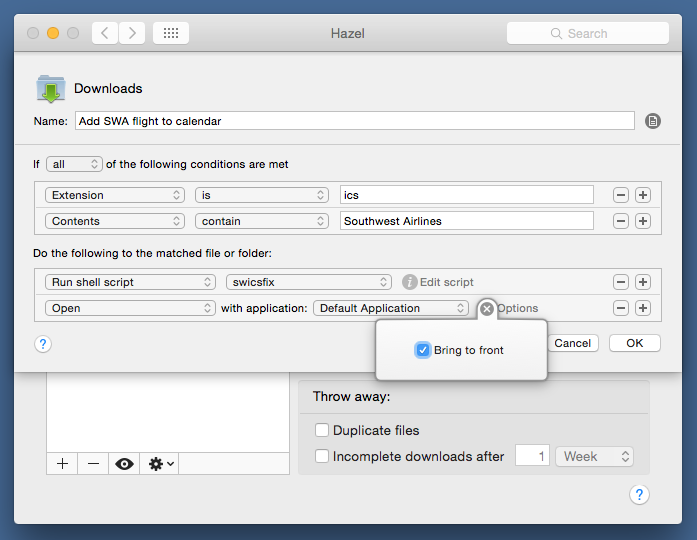Viewport: 697px width, 540px height.
Task: Click the notes document icon beside Name field
Action: [x=653, y=121]
